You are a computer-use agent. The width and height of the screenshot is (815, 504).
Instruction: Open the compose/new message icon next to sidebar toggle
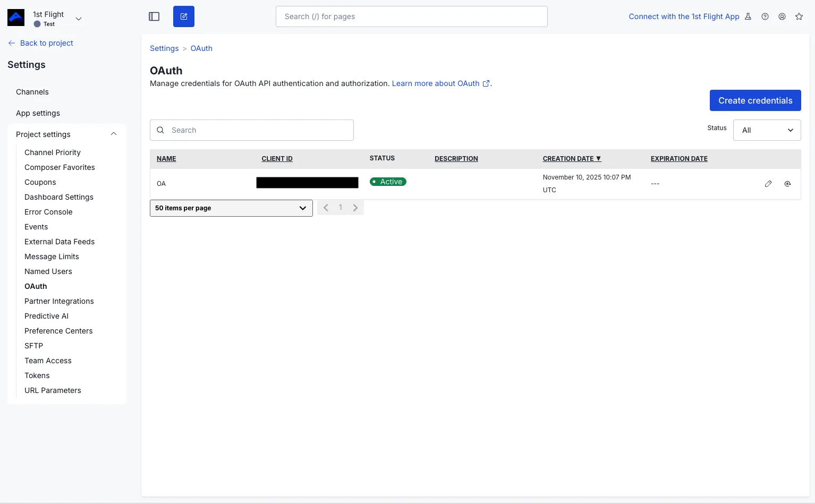coord(184,16)
